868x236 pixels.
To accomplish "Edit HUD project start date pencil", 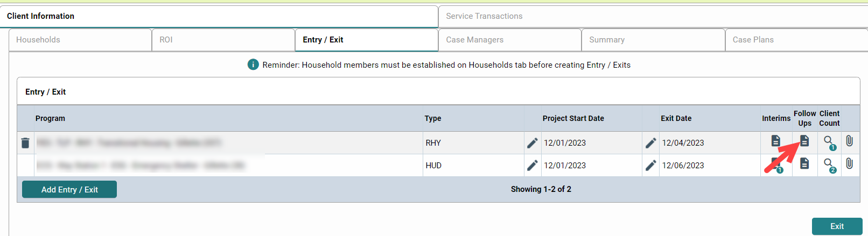I will [x=532, y=166].
